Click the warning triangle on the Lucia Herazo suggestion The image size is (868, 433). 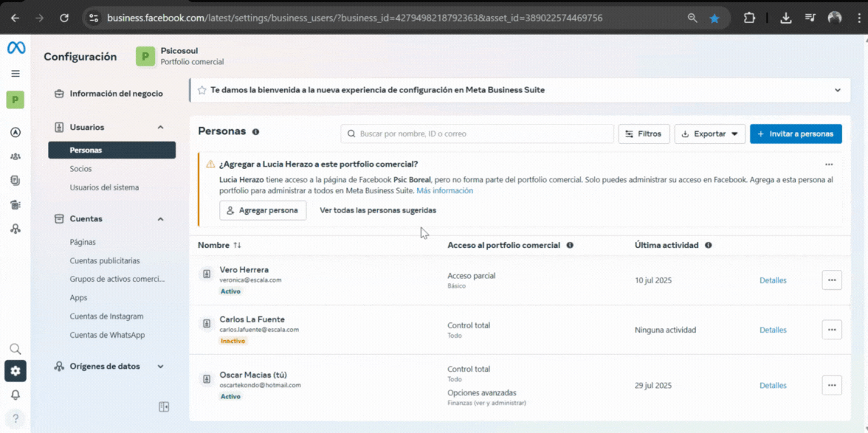point(210,164)
